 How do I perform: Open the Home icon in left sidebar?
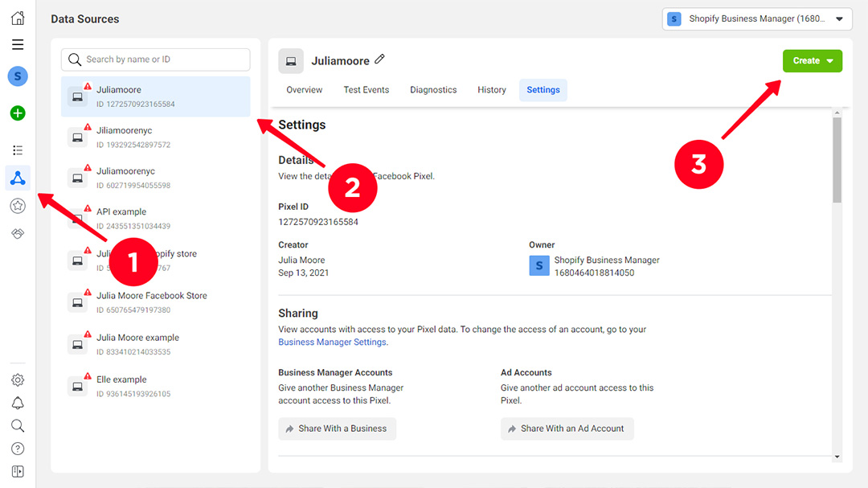click(18, 18)
